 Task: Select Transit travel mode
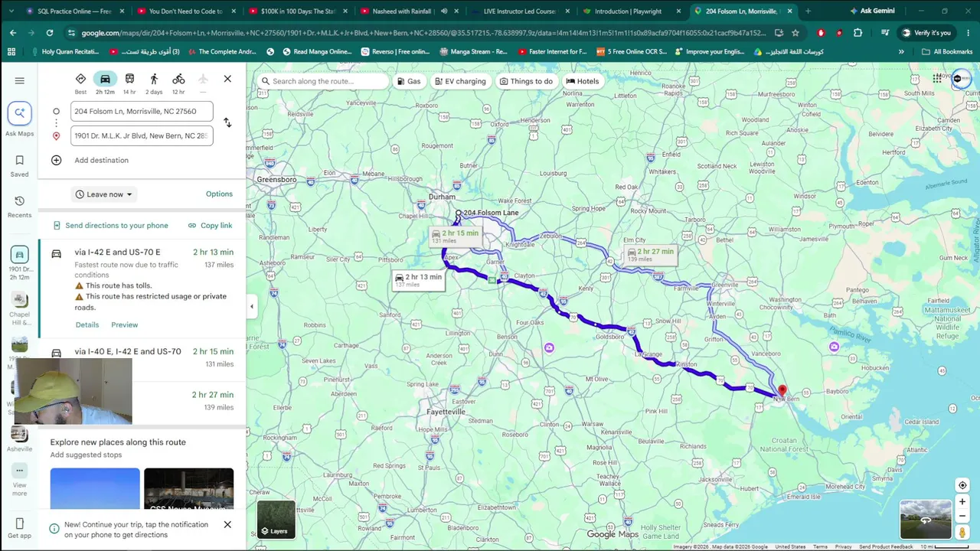pyautogui.click(x=129, y=83)
